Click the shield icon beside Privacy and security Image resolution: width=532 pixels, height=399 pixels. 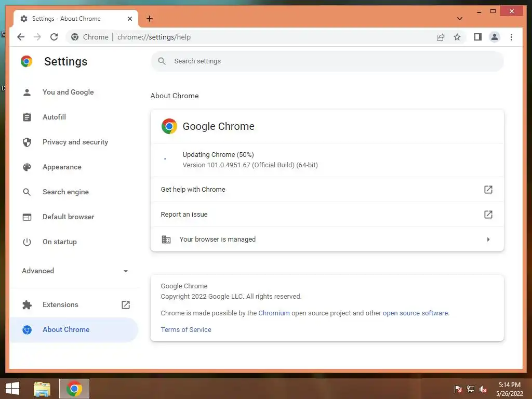(27, 142)
